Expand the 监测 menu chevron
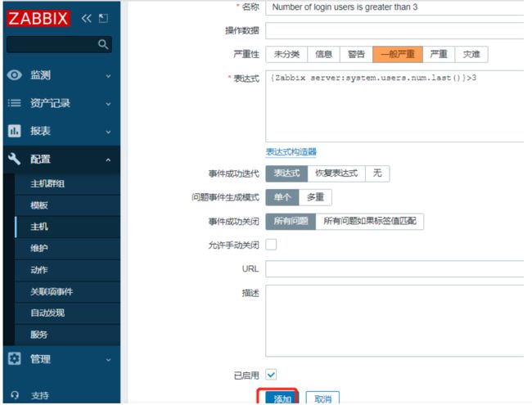 pyautogui.click(x=108, y=76)
